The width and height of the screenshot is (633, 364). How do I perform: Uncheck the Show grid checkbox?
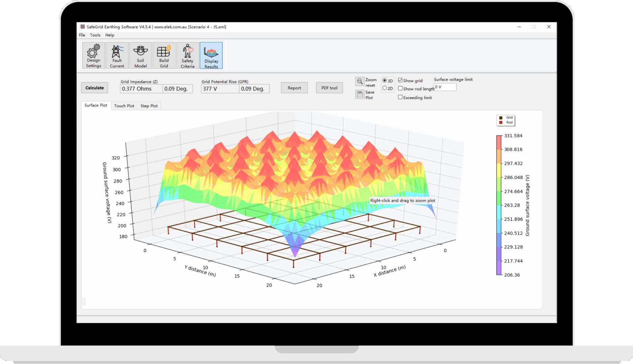pos(400,80)
